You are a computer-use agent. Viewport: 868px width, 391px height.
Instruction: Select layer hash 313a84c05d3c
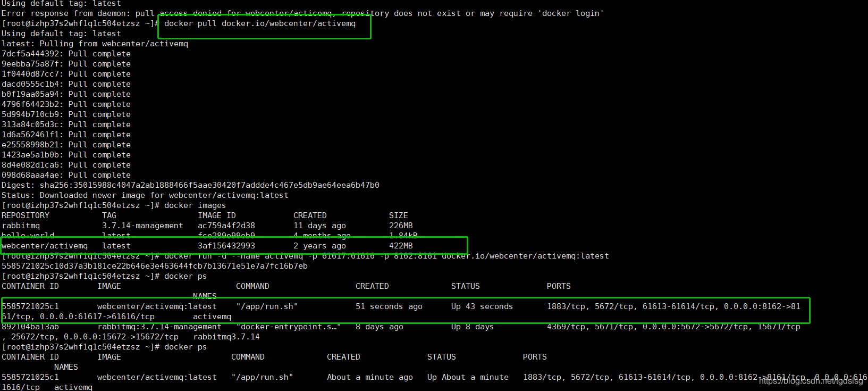pos(30,124)
